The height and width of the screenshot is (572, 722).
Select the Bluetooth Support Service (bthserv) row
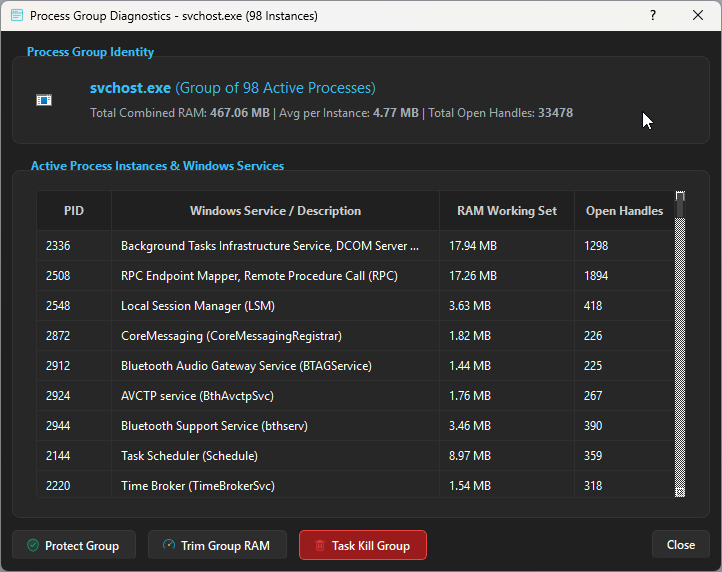coord(355,425)
